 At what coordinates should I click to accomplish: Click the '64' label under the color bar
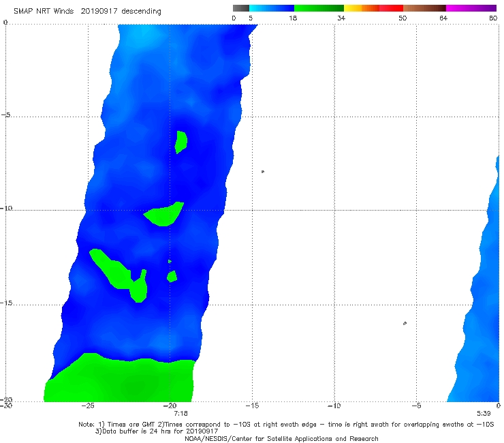pos(443,18)
